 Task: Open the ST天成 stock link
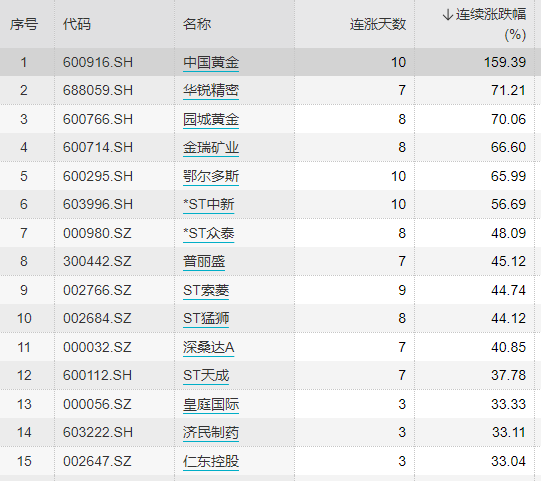point(206,375)
